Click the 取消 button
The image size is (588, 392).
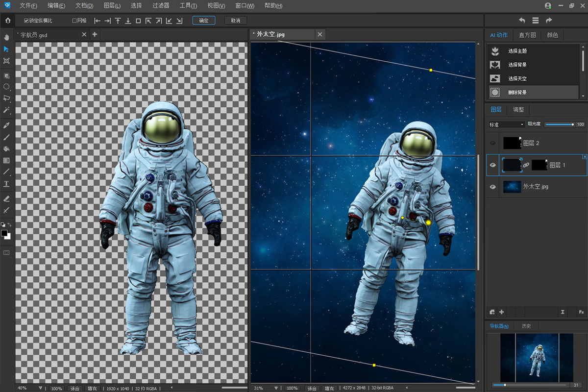235,21
